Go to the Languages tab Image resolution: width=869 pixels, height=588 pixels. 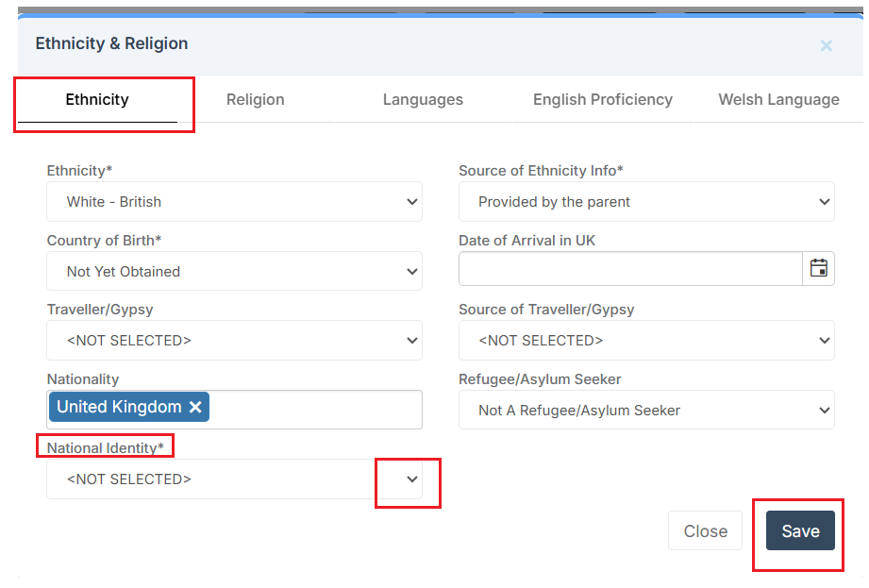coord(423,99)
